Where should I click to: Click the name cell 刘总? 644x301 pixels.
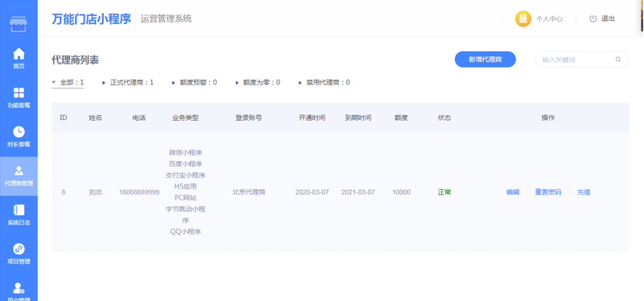95,192
